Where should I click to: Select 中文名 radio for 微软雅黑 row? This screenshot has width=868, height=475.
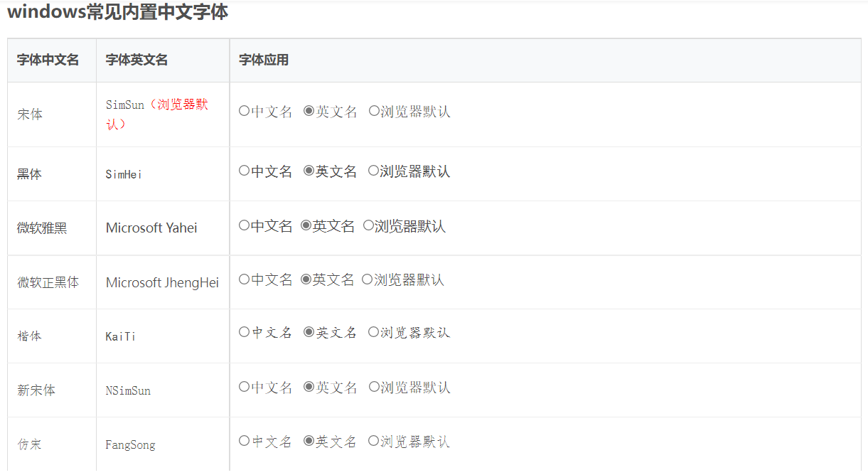(244, 225)
